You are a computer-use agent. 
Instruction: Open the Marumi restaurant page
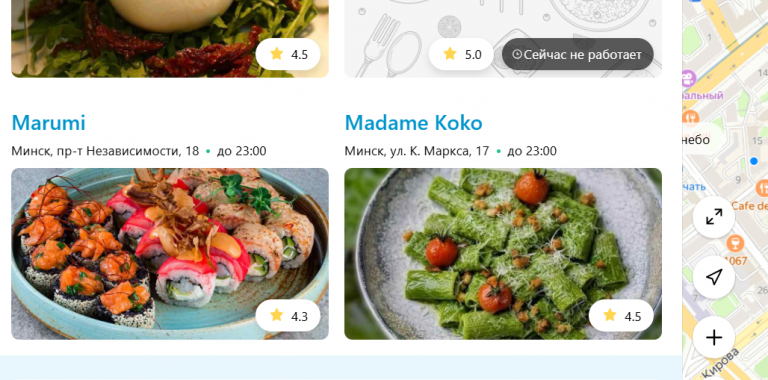pos(48,122)
